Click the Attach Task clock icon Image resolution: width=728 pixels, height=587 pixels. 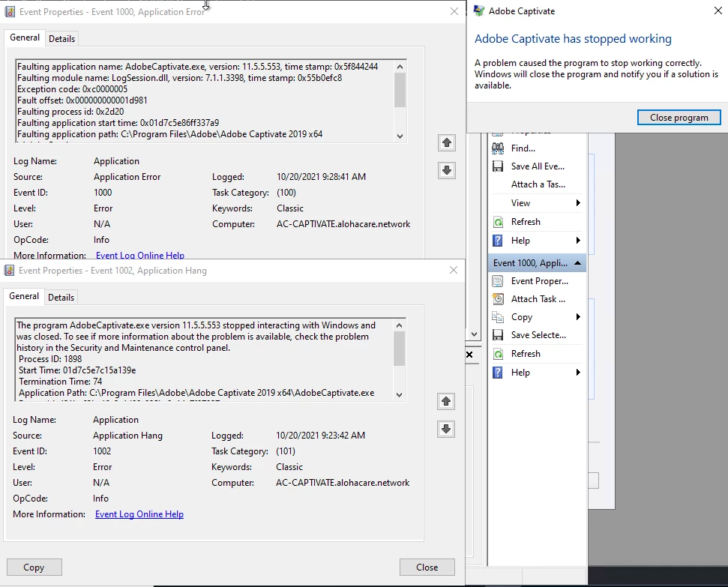point(498,299)
